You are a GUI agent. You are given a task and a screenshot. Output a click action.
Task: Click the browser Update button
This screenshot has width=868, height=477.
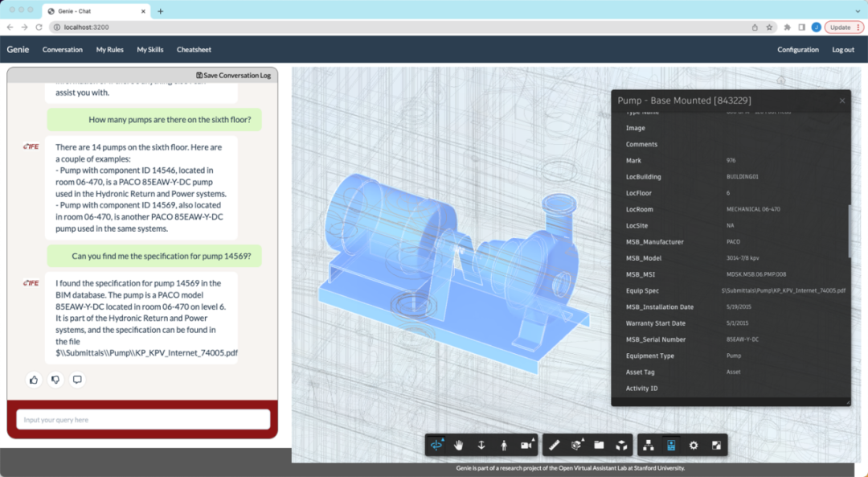[844, 27]
